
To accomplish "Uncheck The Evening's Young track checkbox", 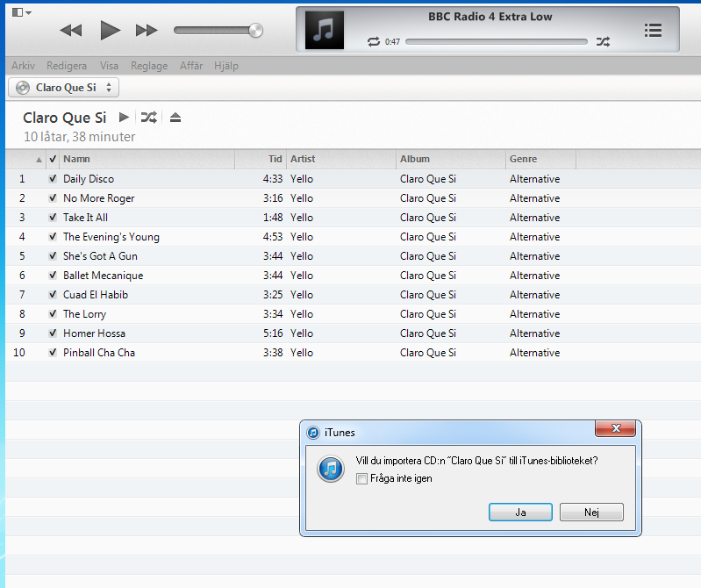I will point(53,237).
